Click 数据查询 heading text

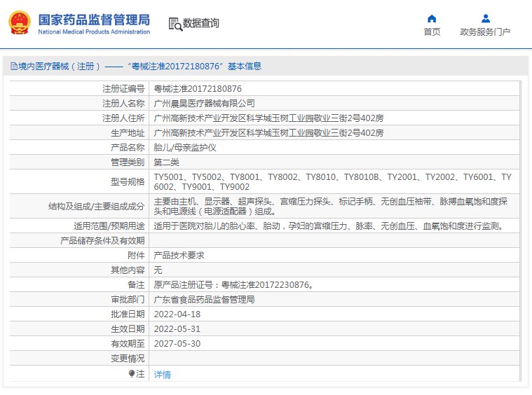coord(201,23)
